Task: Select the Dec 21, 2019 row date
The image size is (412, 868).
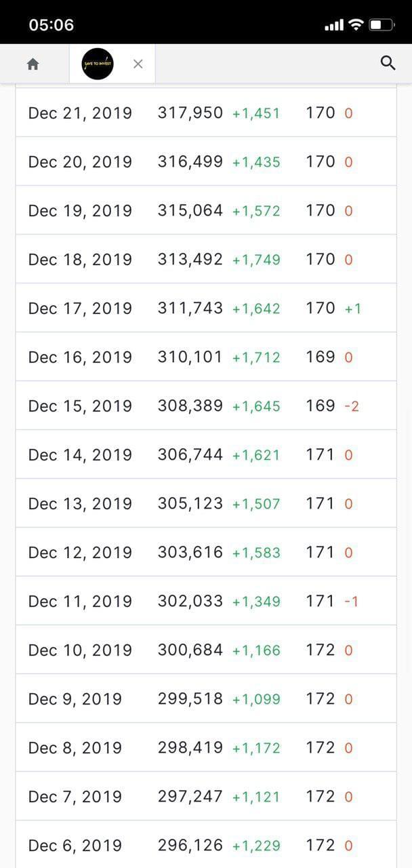Action: [80, 113]
